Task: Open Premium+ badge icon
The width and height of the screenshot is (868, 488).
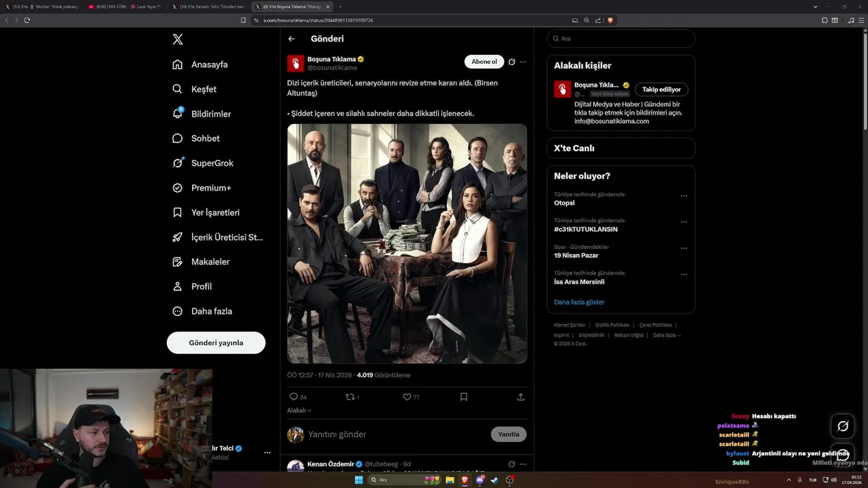Action: click(178, 188)
